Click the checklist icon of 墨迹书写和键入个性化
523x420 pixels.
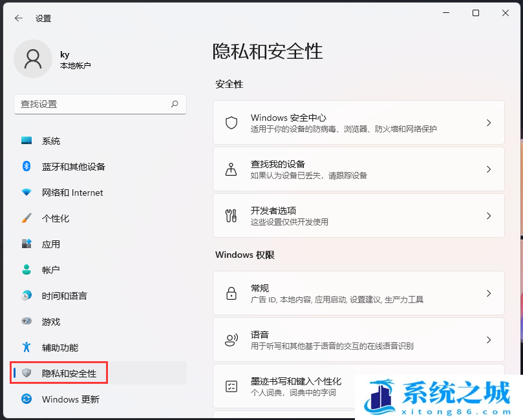(231, 386)
